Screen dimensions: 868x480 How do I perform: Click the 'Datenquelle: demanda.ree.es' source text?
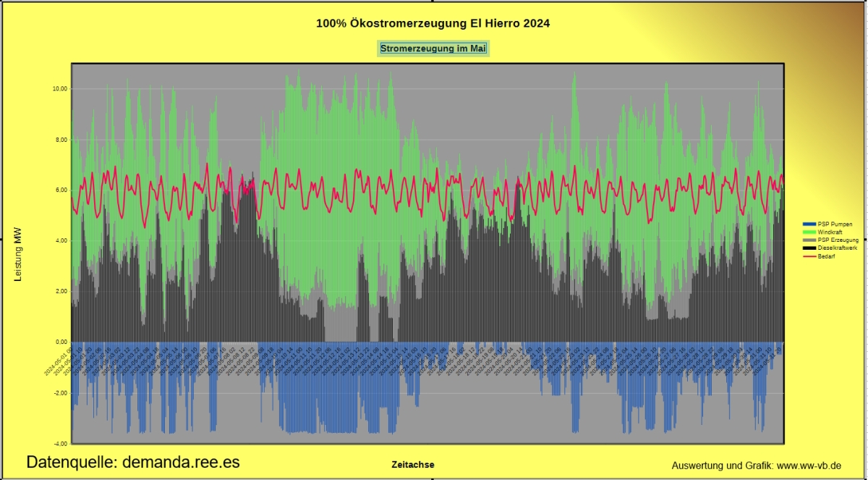click(x=133, y=463)
